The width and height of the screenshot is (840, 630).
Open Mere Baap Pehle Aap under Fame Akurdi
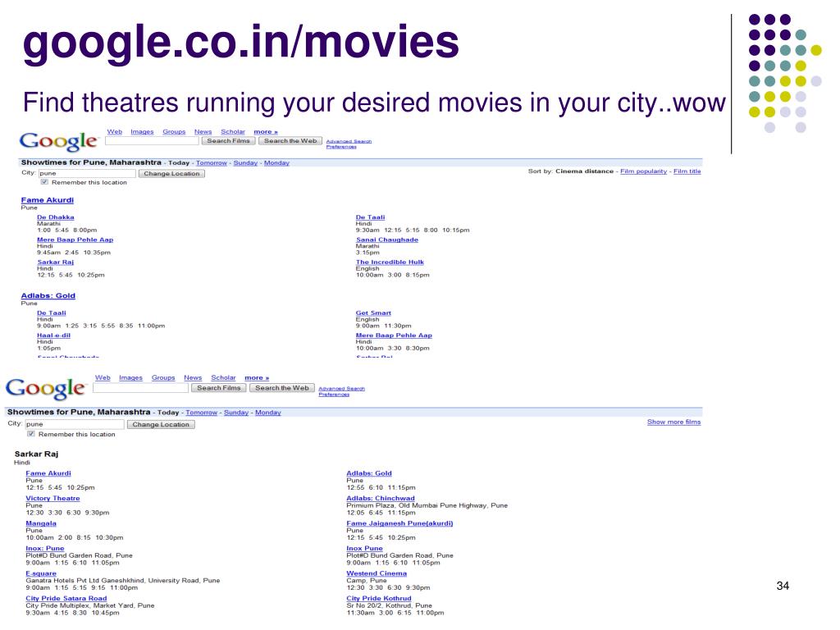tap(75, 240)
